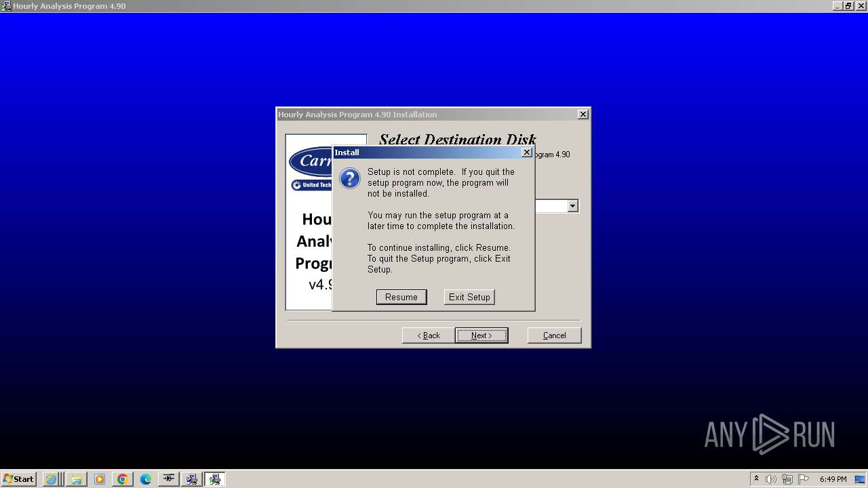Click the Back button in installer
This screenshot has width=868, height=488.
(429, 335)
